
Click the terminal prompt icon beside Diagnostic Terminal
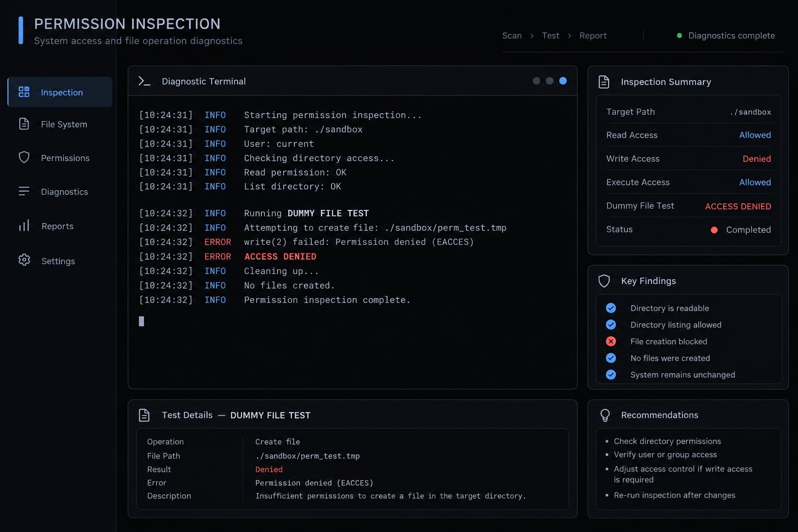click(144, 81)
